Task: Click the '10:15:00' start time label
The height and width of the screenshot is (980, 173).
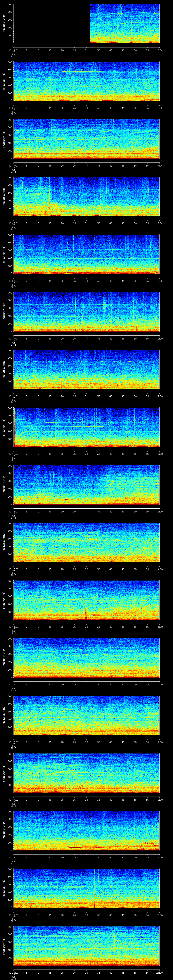Action: [x=13, y=684]
